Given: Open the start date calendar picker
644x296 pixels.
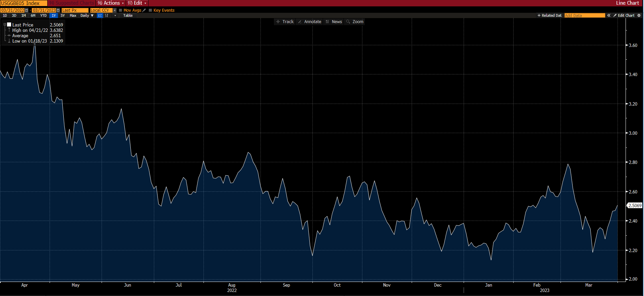Looking at the screenshot, I should click(x=27, y=10).
